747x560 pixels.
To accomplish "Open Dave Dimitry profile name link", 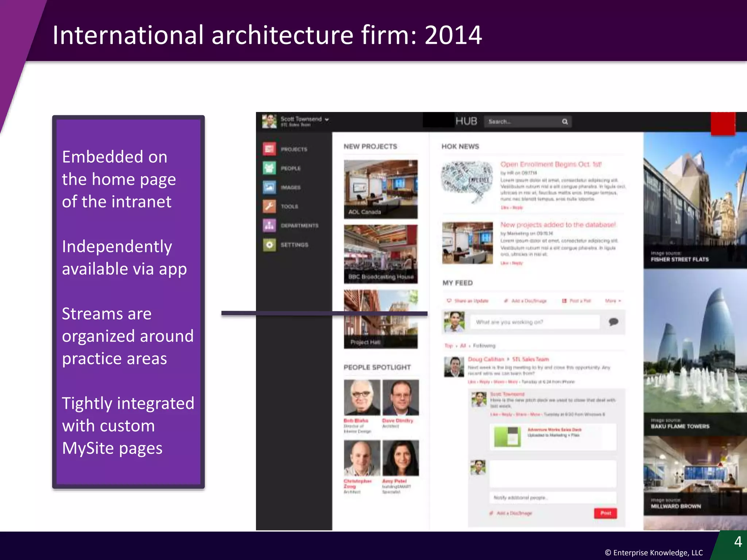I will click(398, 420).
